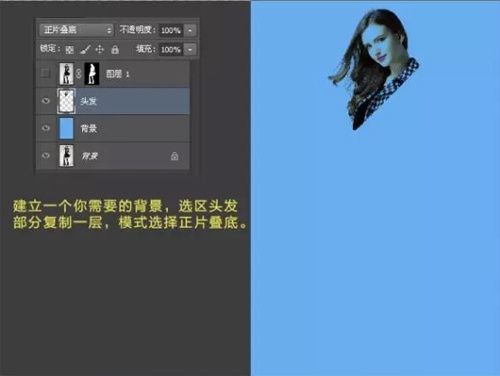The width and height of the screenshot is (500, 376).
Task: Select the 图层 1 layer image thumbnail
Action: coord(66,74)
